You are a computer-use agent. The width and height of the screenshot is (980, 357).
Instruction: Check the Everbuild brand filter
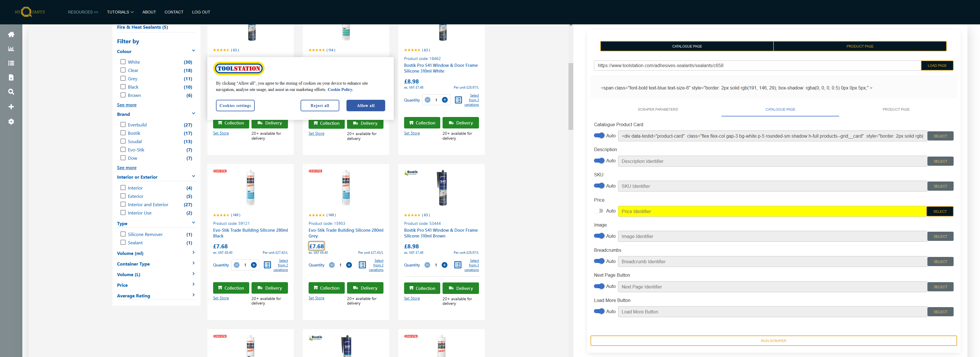pyautogui.click(x=123, y=124)
